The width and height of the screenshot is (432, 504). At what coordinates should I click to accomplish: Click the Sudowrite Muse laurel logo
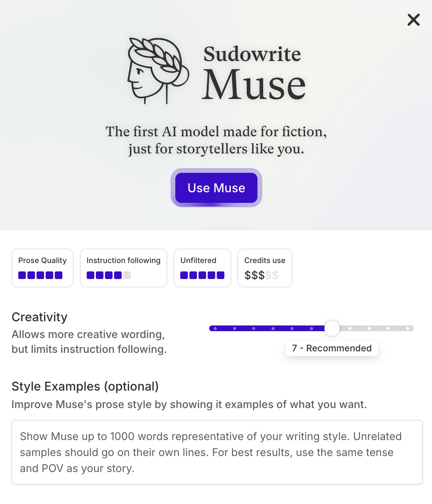click(158, 71)
